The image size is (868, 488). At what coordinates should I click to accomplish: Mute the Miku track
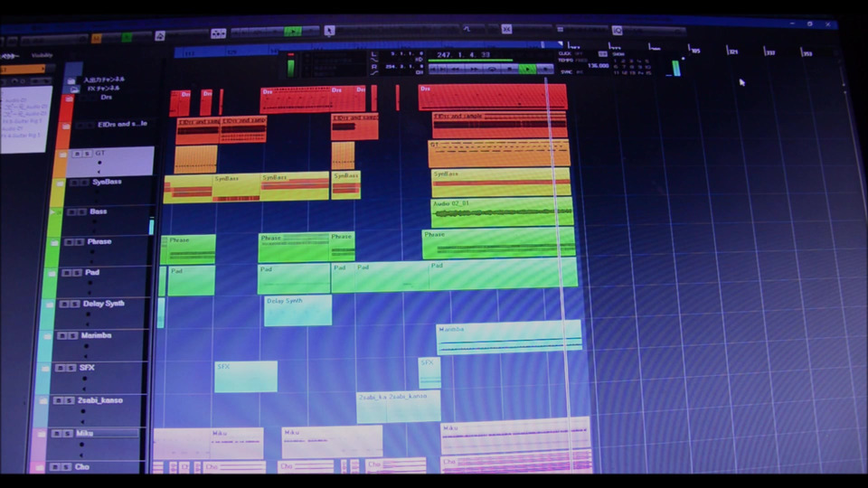56,434
